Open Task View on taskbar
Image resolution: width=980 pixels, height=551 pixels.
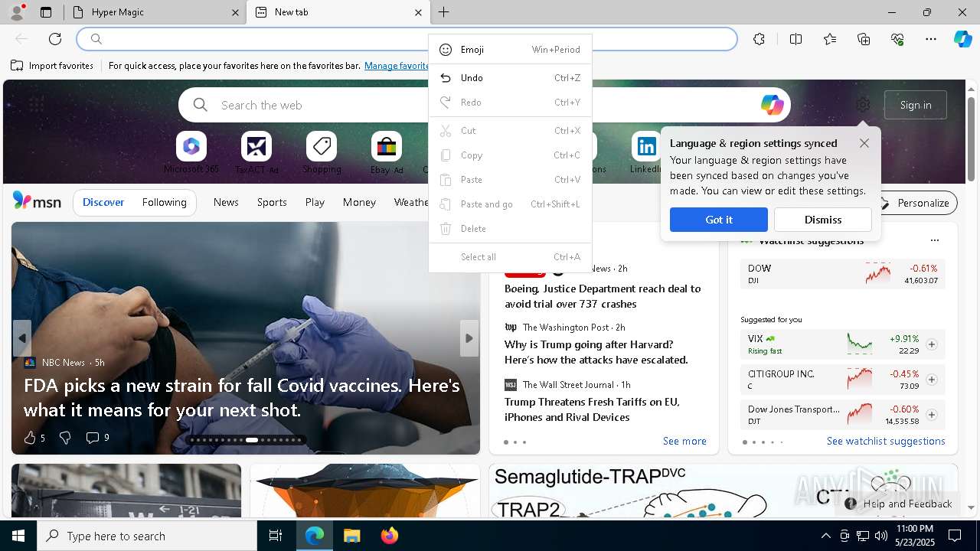276,536
